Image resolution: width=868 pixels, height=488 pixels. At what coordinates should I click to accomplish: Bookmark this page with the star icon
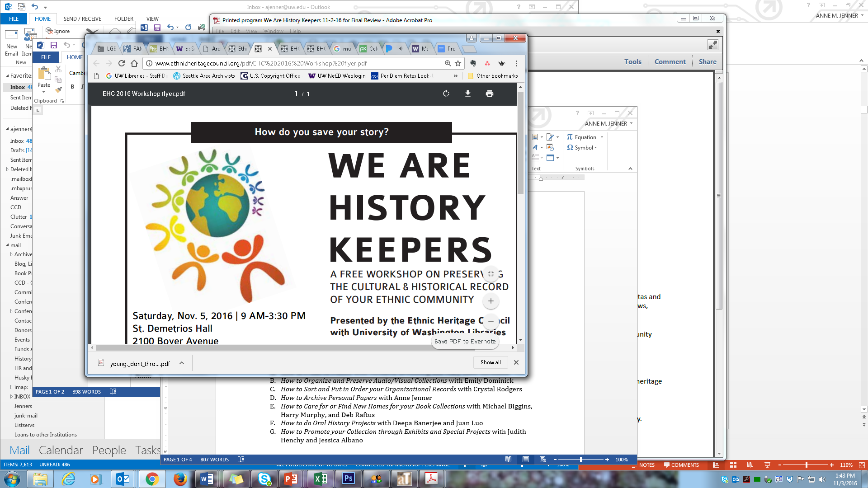point(458,63)
